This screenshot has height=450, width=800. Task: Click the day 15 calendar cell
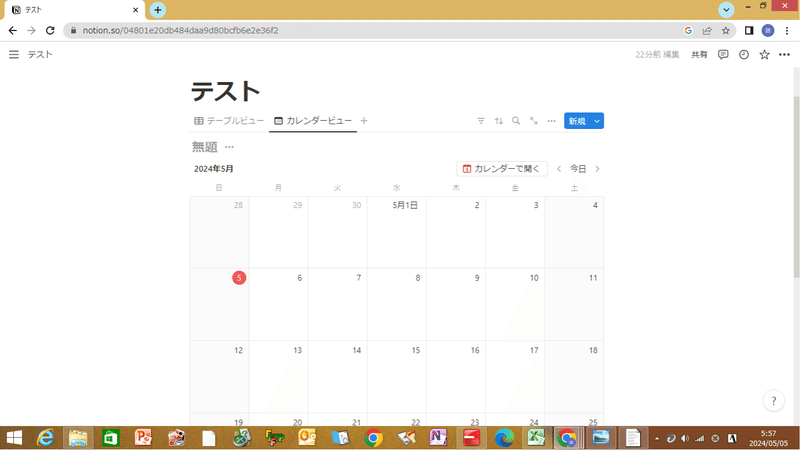tap(396, 377)
